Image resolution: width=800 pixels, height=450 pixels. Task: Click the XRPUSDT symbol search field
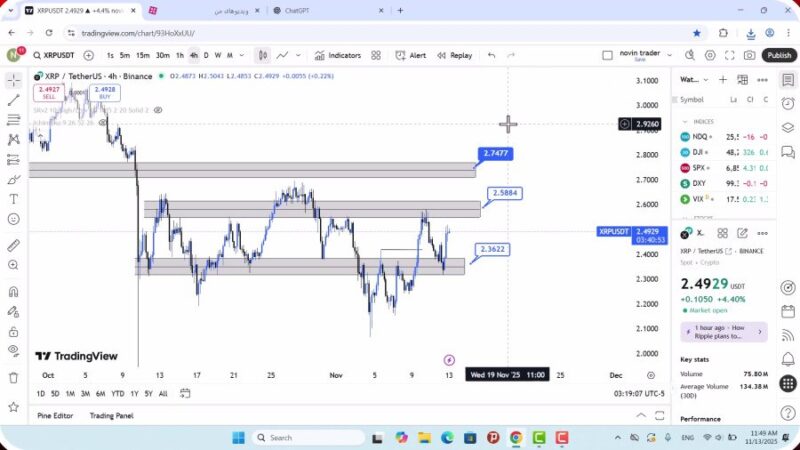(56, 56)
